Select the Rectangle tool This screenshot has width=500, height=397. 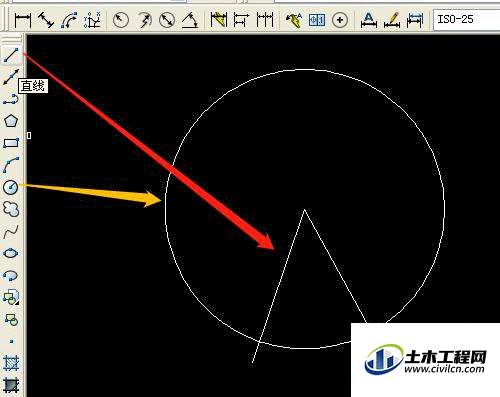tap(11, 143)
